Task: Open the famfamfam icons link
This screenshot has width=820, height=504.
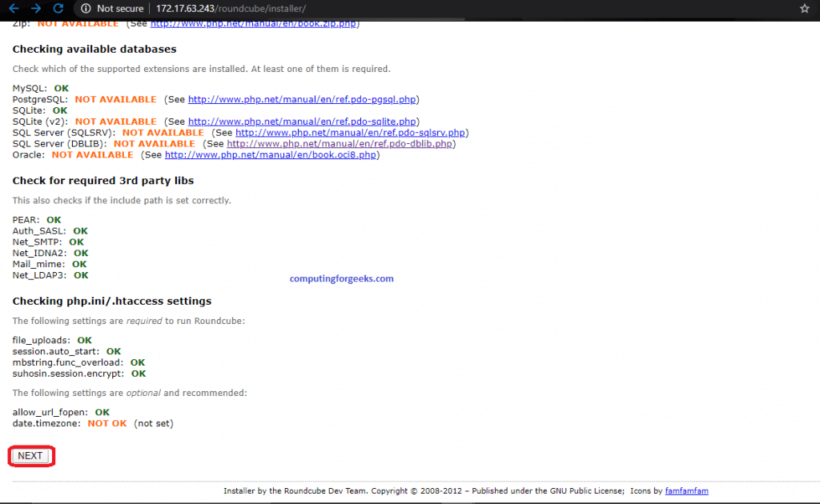Action: (686, 490)
